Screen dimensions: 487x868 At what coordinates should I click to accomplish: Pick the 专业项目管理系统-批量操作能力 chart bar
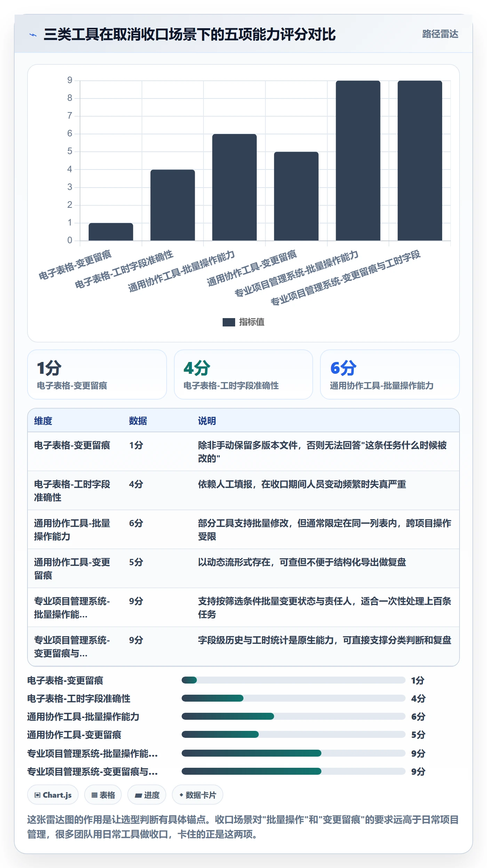pos(358,160)
